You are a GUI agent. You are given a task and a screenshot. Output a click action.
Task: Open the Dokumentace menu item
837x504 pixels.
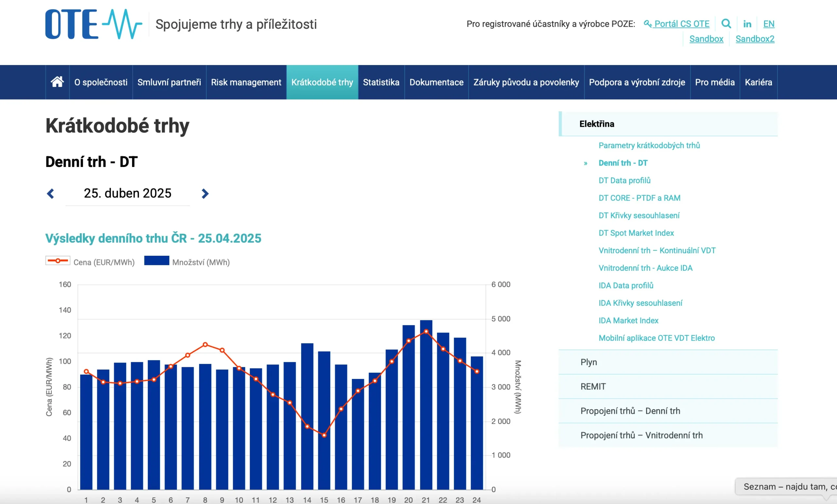click(436, 82)
